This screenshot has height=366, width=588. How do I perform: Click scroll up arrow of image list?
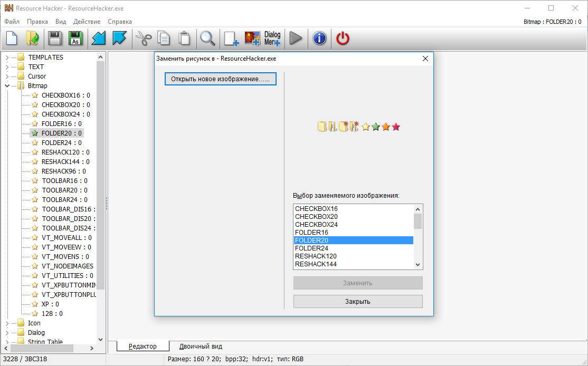tap(418, 209)
